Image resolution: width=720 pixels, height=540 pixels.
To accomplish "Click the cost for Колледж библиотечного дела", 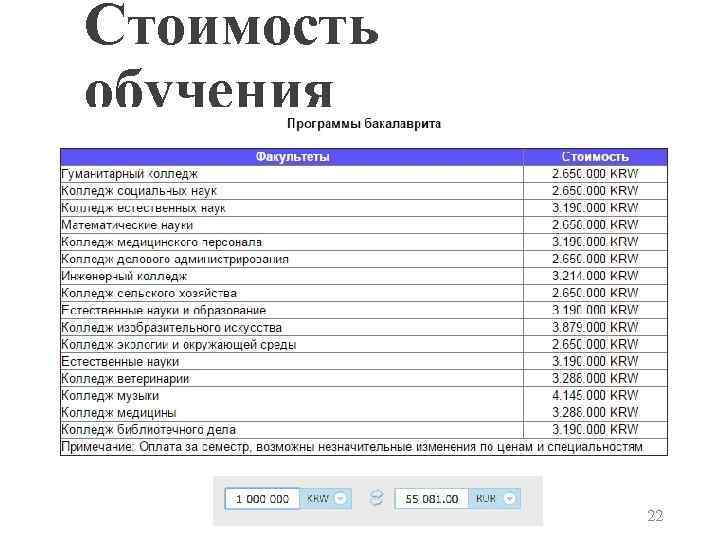I will (x=595, y=429).
